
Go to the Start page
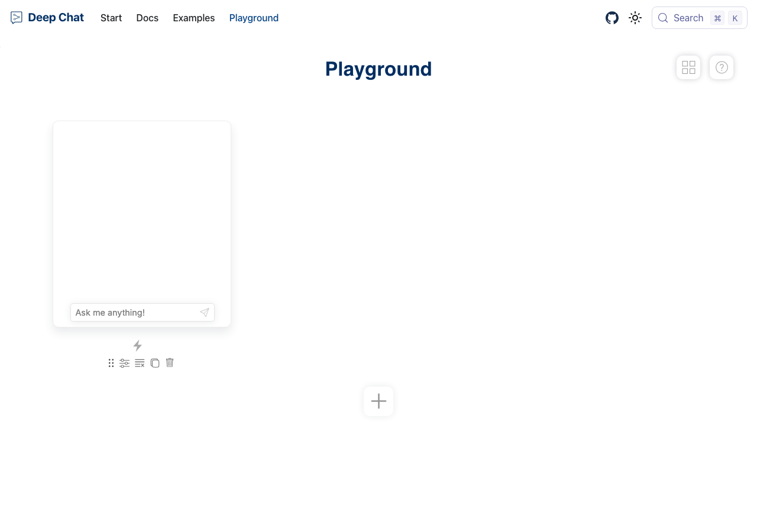(111, 18)
